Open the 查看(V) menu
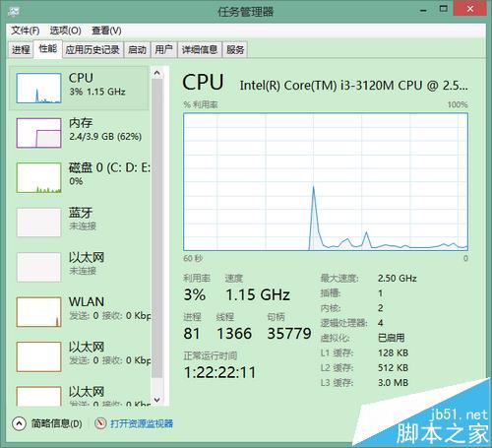Viewport: 492px width, 448px height. click(106, 31)
